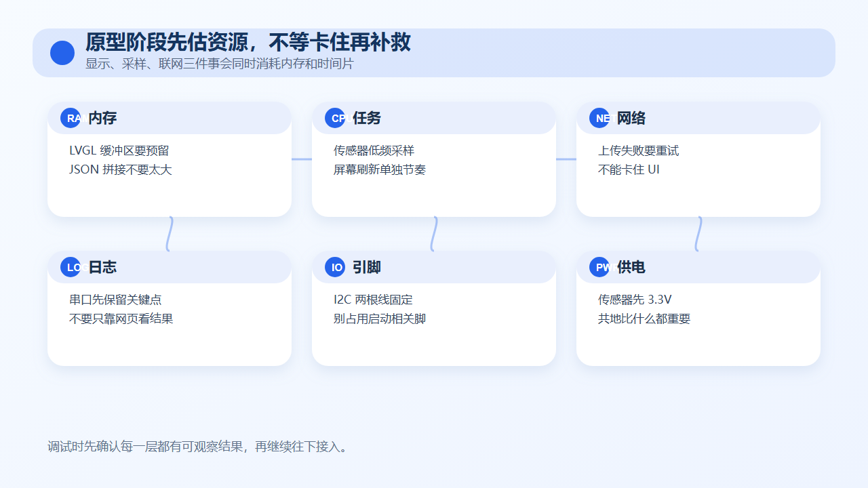Screen dimensions: 868x488
Task: Click the line 不能卡住 UI
Action: coord(629,169)
